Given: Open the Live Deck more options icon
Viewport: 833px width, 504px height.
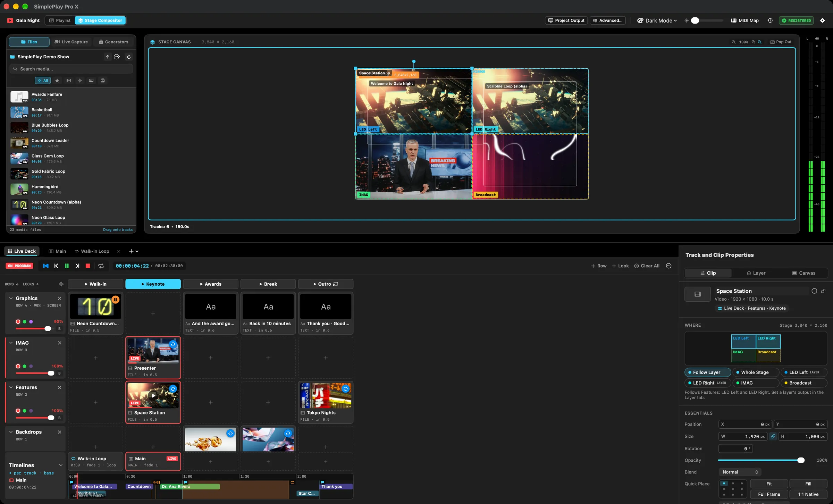Looking at the screenshot, I should coord(668,266).
